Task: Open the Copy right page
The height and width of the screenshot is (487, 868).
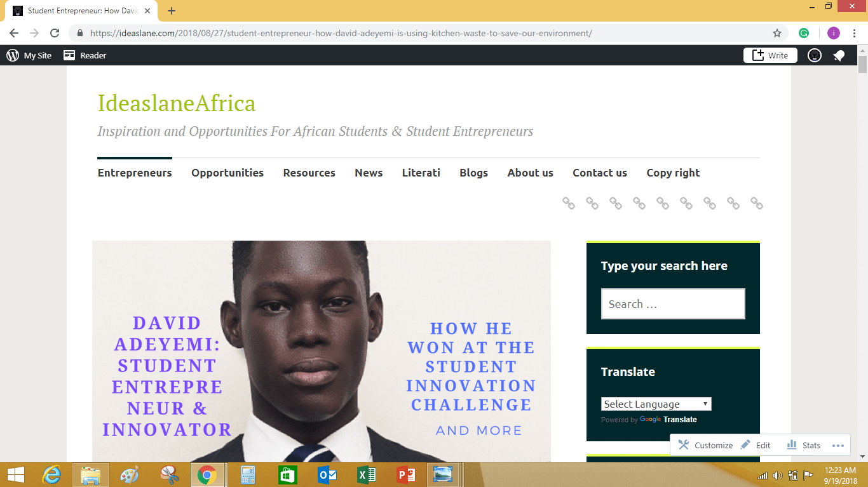Action: coord(673,173)
